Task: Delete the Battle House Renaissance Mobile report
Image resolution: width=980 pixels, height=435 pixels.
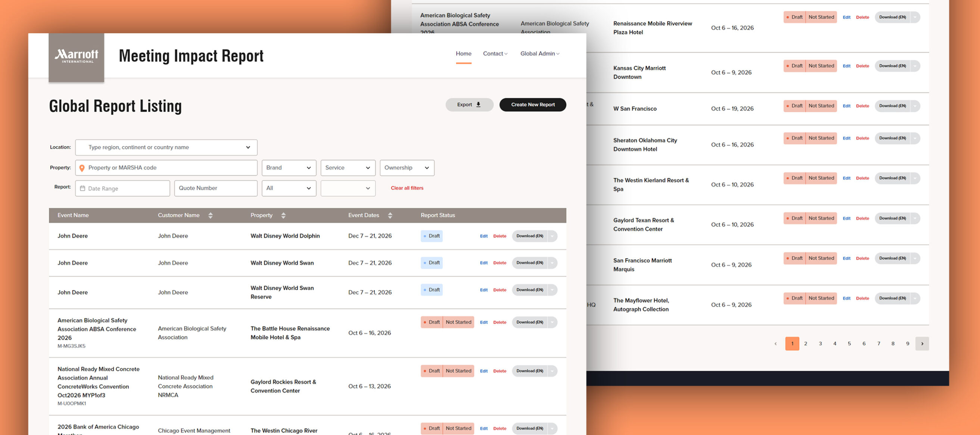Action: tap(500, 322)
